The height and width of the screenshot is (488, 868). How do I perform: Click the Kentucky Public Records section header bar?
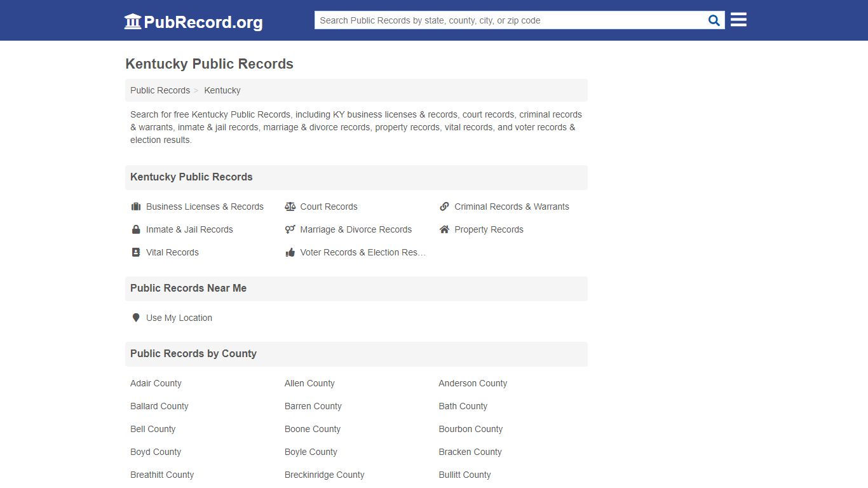click(356, 177)
